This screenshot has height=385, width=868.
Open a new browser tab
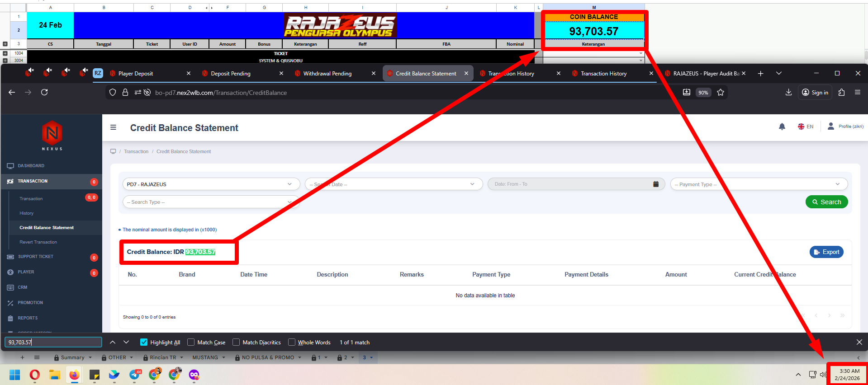point(761,73)
